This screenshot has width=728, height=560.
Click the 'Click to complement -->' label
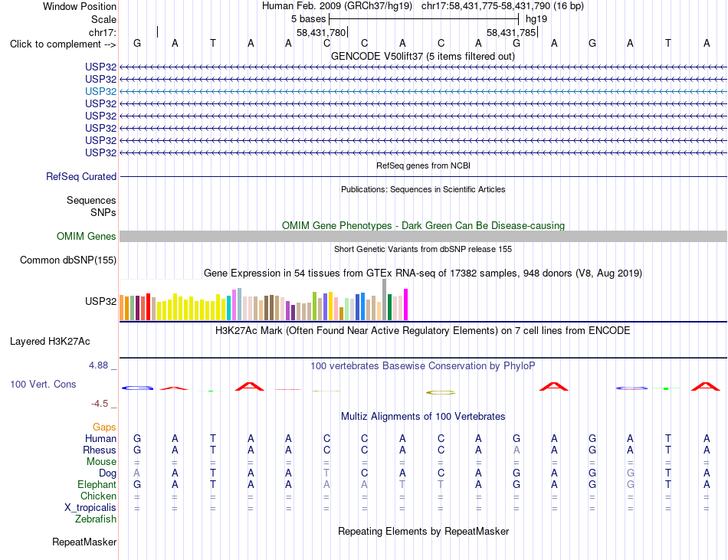click(x=63, y=44)
